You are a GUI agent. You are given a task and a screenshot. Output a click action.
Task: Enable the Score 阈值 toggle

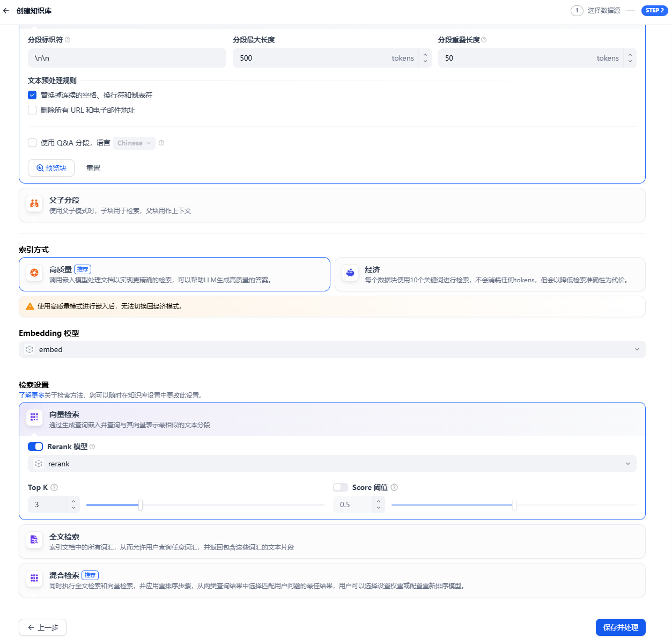click(341, 487)
